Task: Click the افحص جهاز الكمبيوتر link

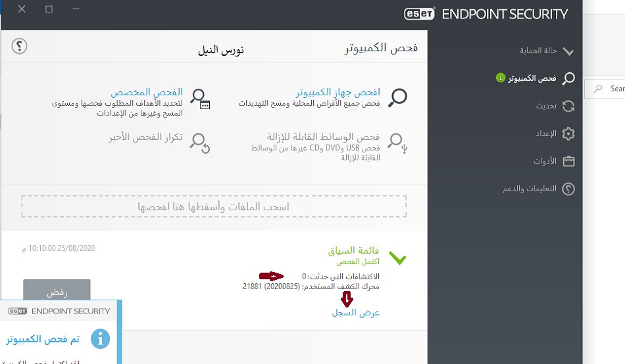Action: (x=337, y=92)
